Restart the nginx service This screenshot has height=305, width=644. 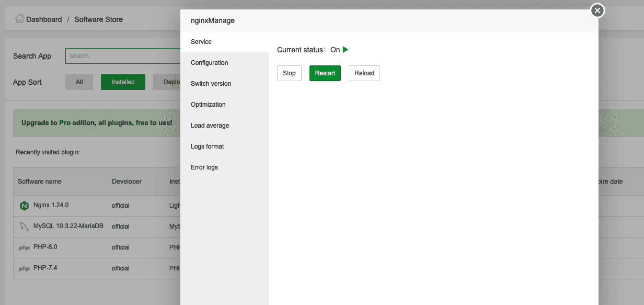click(x=325, y=73)
